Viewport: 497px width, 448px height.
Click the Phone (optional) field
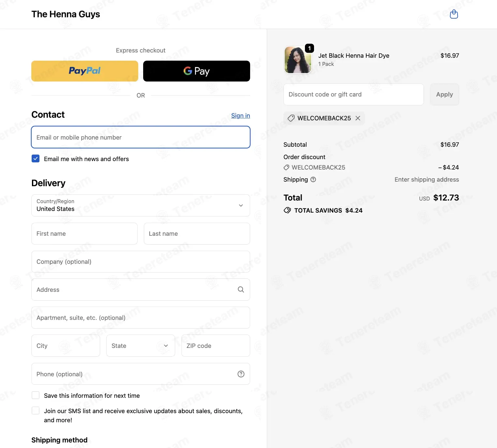(x=141, y=374)
